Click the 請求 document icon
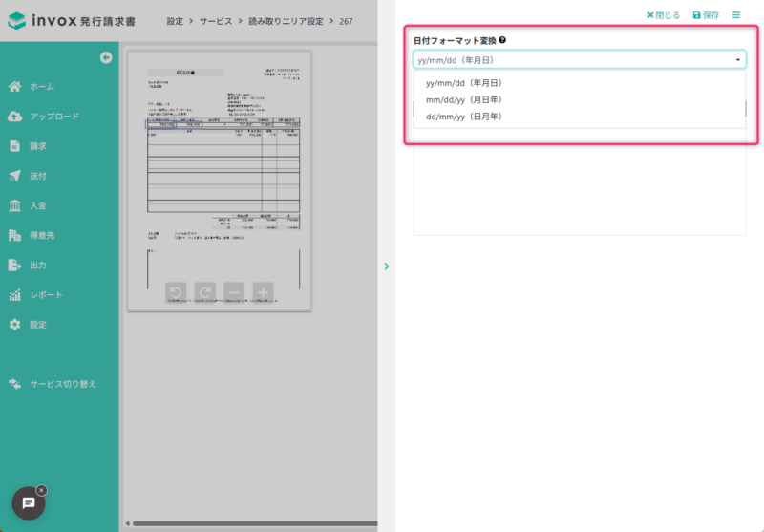Image resolution: width=764 pixels, height=532 pixels. click(14, 146)
